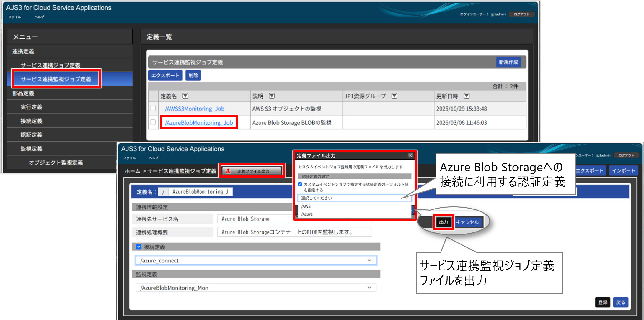Open the JP1資源グループ column filter icon

coord(394,96)
